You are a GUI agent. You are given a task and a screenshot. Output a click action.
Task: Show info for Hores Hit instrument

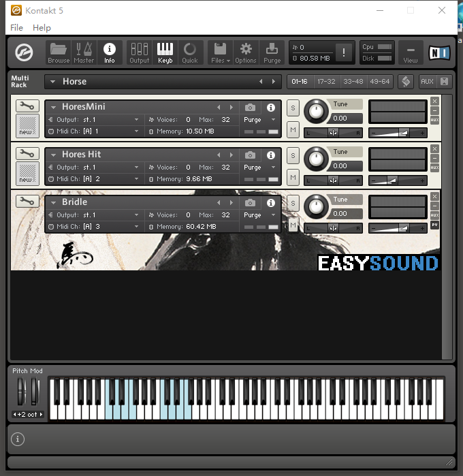point(271,155)
